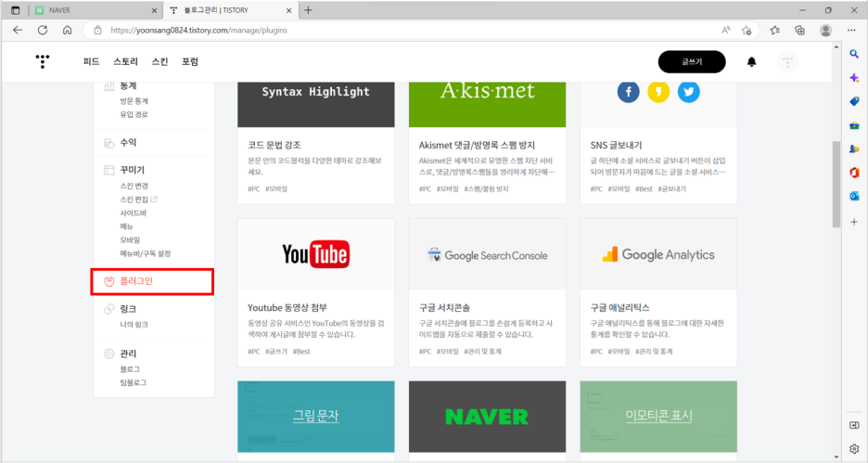
Task: Open tools briefcase icon in sidebar
Action: [x=854, y=125]
